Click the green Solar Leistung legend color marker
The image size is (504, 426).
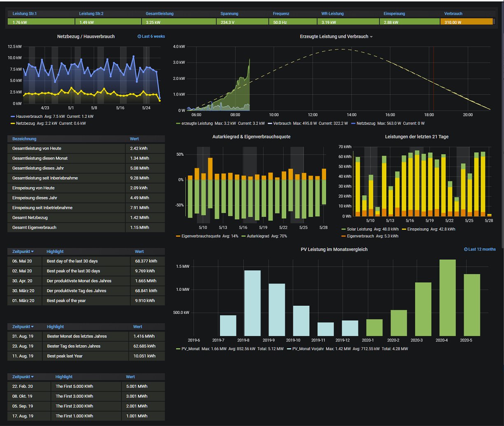point(343,229)
